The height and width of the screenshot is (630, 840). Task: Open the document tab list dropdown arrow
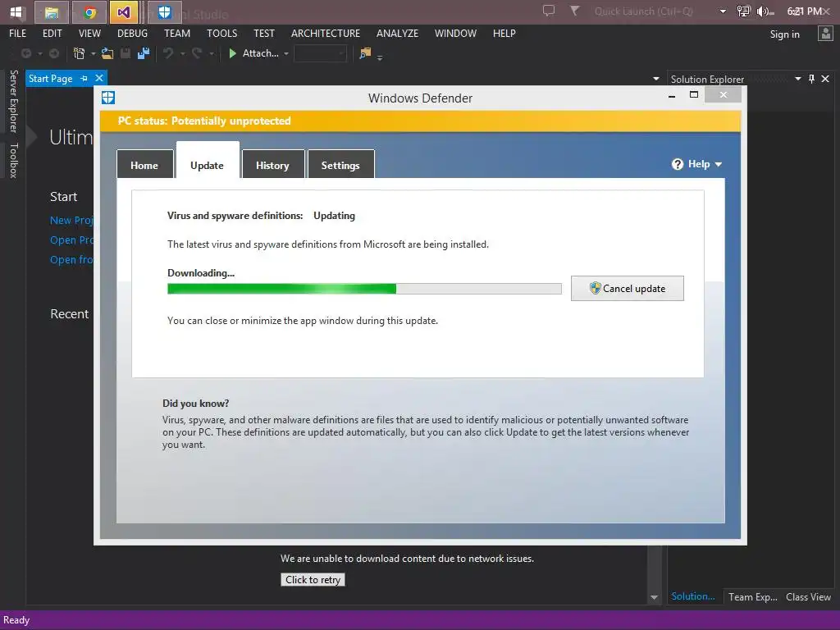click(x=655, y=79)
